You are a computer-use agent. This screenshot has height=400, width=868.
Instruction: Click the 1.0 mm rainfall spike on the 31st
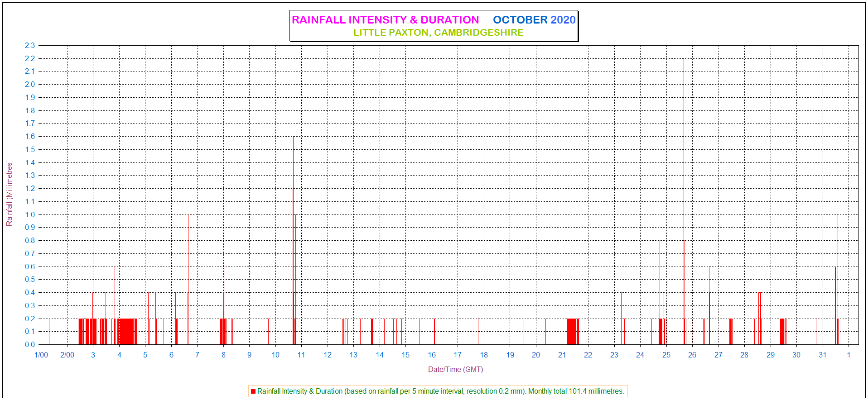(x=838, y=279)
